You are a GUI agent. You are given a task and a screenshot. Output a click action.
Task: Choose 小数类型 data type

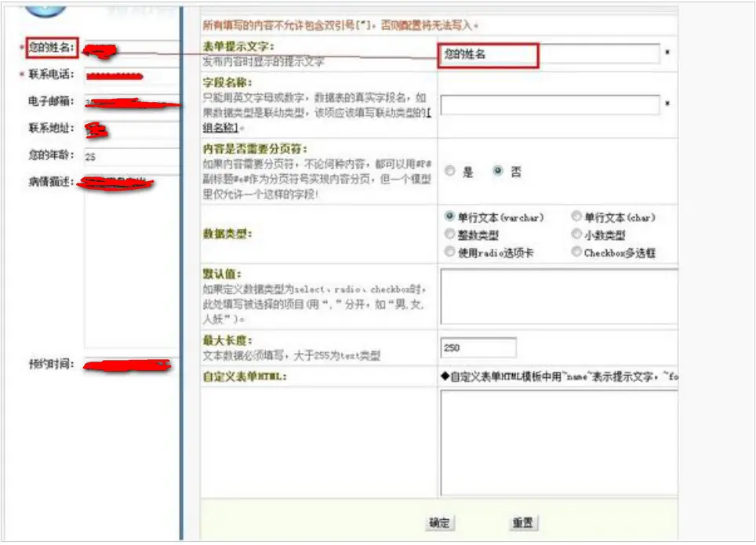click(x=576, y=234)
